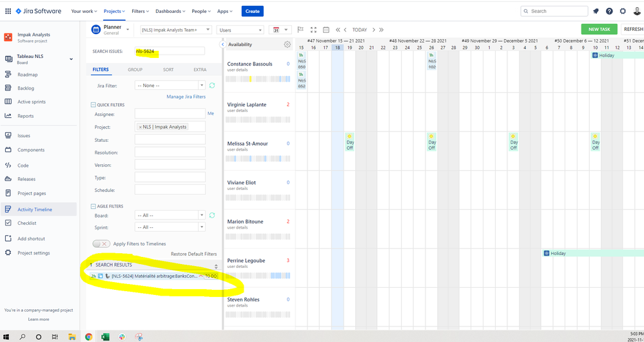
Task: Go to next period with single right arrow
Action: click(x=373, y=30)
